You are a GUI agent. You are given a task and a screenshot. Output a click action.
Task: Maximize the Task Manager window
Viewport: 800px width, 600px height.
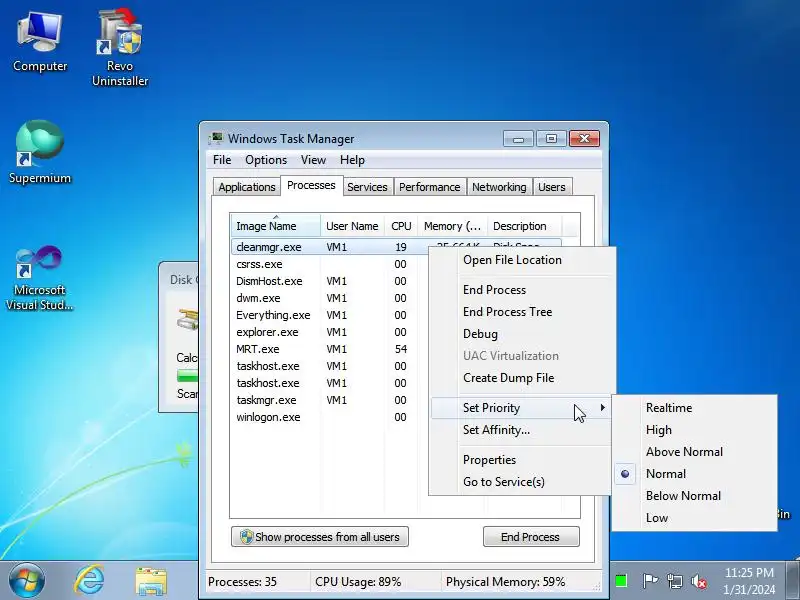pos(551,138)
